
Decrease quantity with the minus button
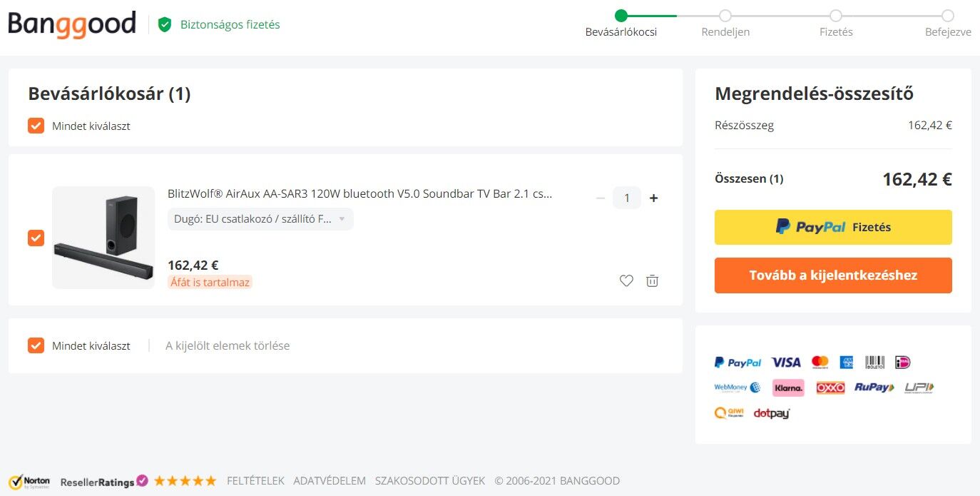601,198
